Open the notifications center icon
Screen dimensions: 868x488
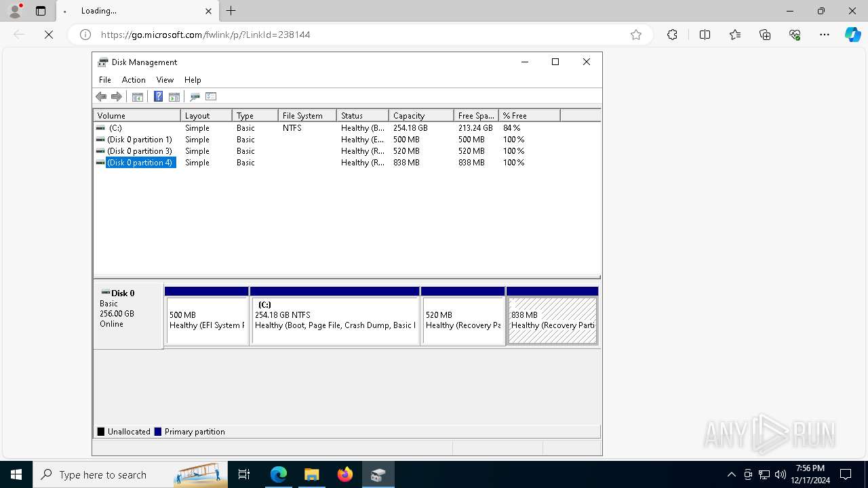pos(846,474)
